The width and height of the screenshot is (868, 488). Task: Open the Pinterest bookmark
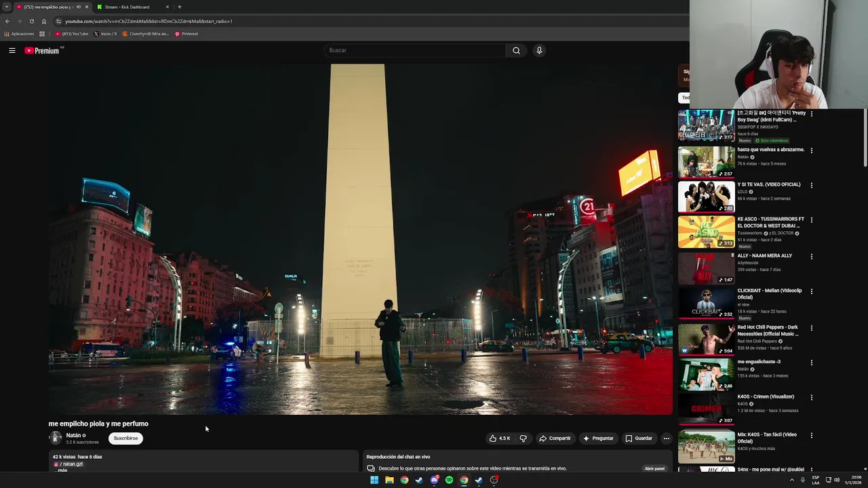pyautogui.click(x=186, y=34)
